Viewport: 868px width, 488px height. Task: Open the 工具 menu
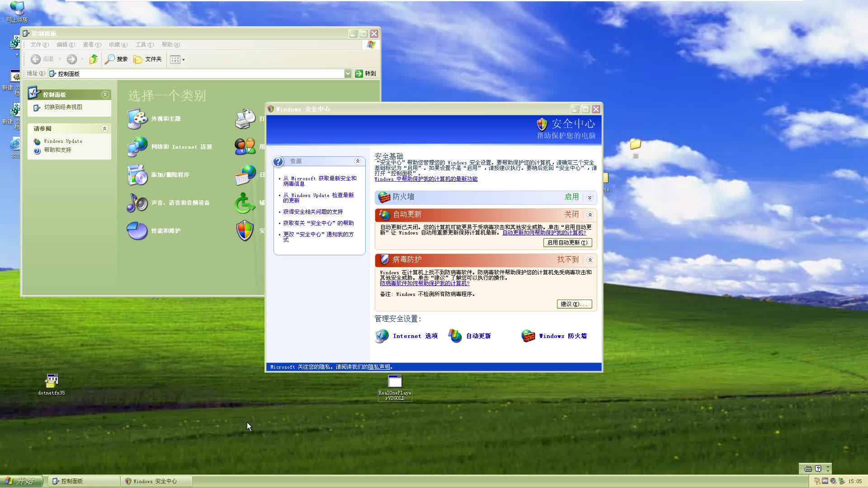(x=144, y=45)
